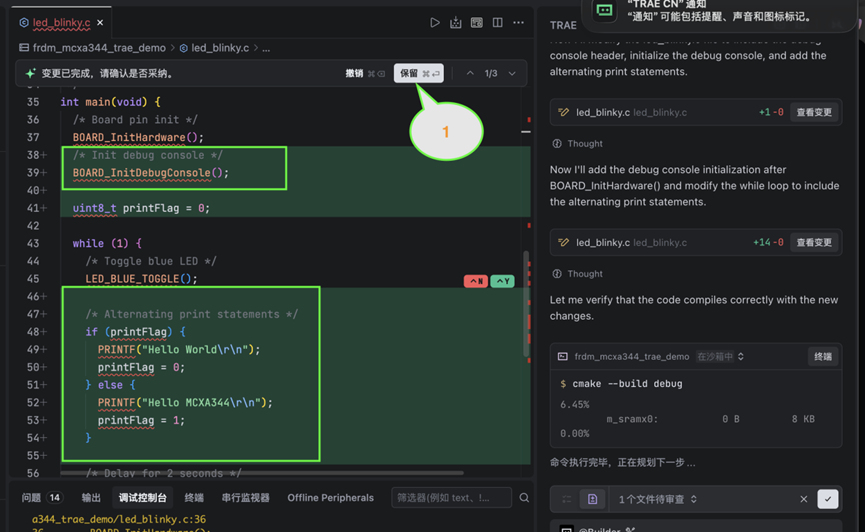This screenshot has width=865, height=532.
Task: Click the problems count badge 14
Action: pyautogui.click(x=54, y=498)
